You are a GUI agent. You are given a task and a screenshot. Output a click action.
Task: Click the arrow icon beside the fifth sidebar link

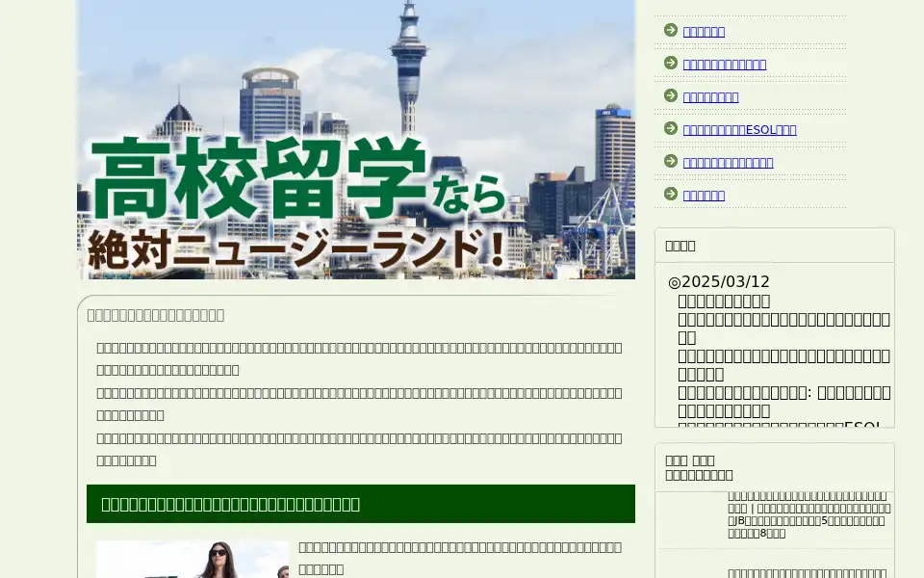coord(671,161)
